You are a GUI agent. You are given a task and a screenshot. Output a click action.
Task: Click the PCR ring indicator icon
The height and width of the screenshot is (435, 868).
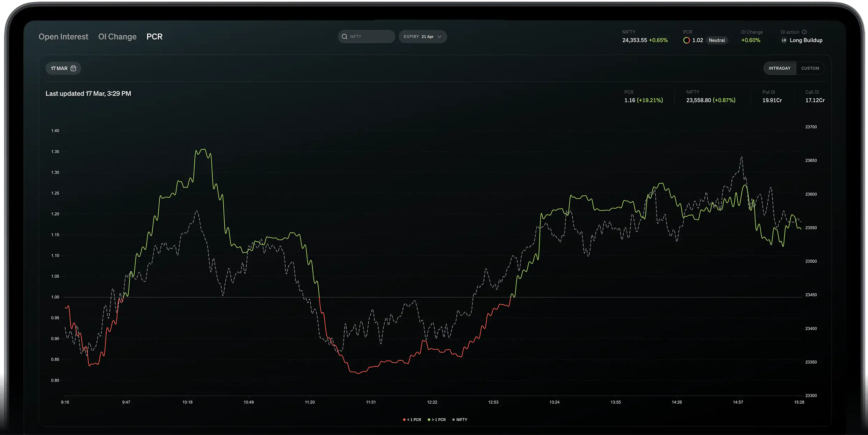pyautogui.click(x=687, y=40)
